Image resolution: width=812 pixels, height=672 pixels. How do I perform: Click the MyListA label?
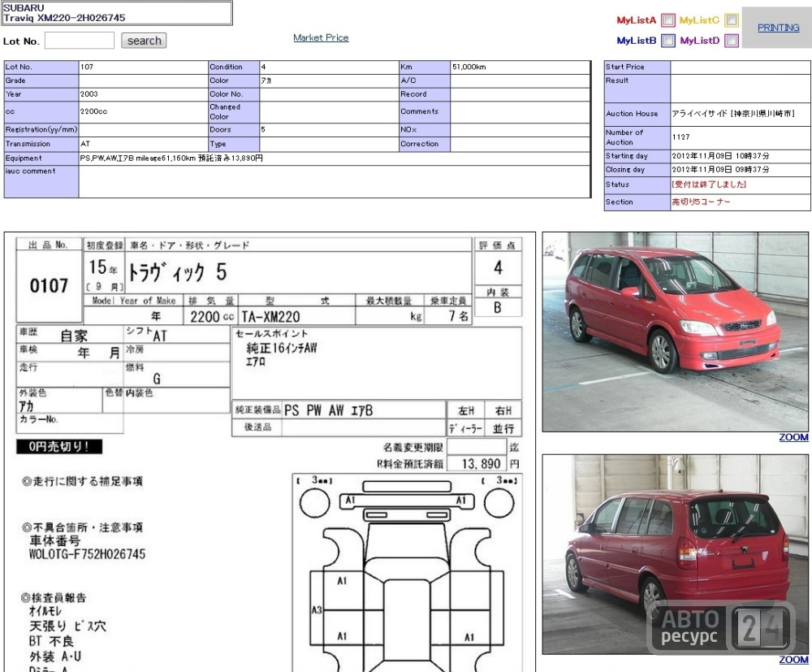click(636, 20)
